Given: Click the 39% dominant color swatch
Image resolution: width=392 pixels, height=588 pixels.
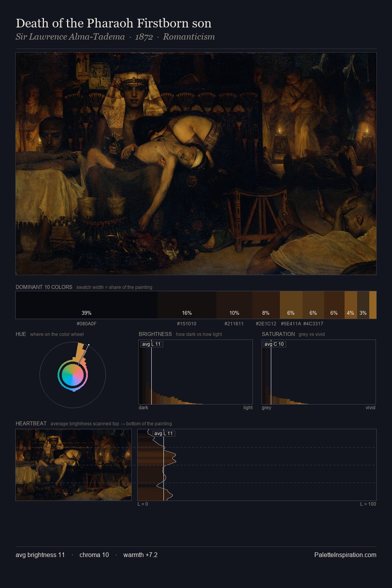Looking at the screenshot, I should (87, 305).
